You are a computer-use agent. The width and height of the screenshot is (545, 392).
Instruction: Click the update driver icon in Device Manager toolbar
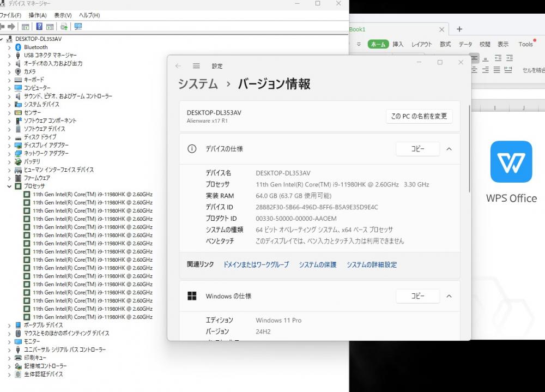(64, 26)
